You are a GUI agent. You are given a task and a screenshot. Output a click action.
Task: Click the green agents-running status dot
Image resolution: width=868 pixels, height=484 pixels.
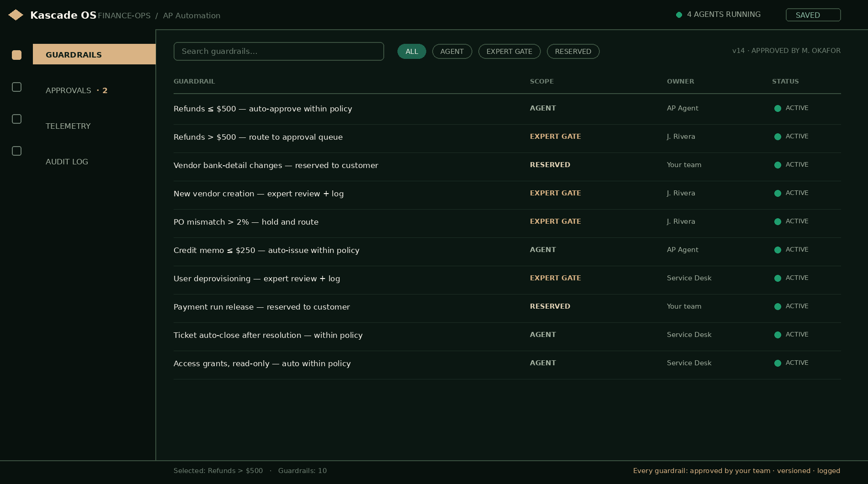click(679, 15)
